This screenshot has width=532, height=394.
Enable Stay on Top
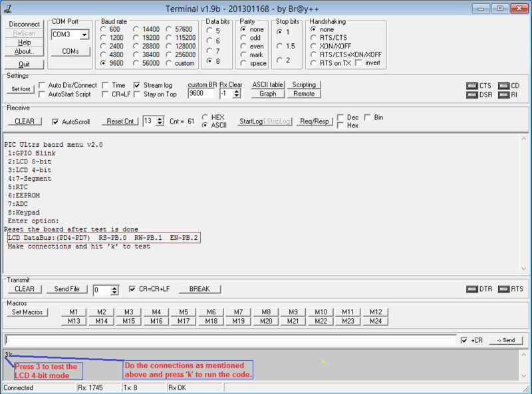coord(137,94)
